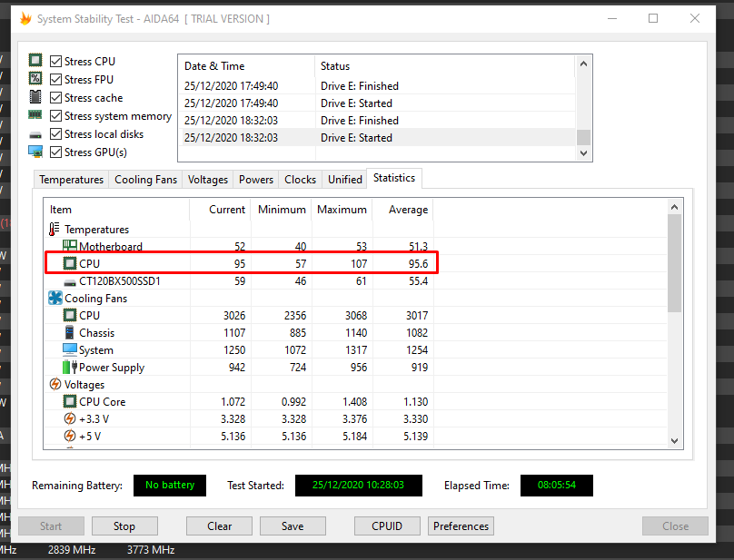
Task: Click the CPU Core voltage chip icon
Action: point(70,401)
